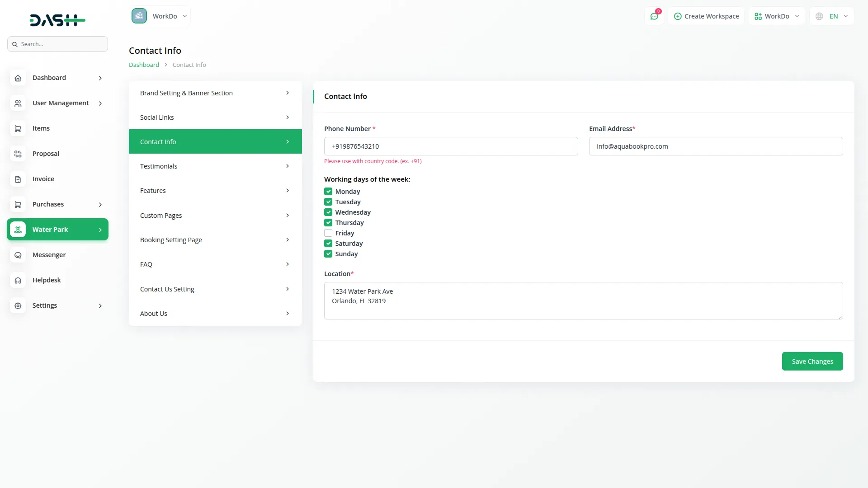The image size is (868, 488).
Task: Click the Dashboard breadcrumb link
Action: coord(144,65)
